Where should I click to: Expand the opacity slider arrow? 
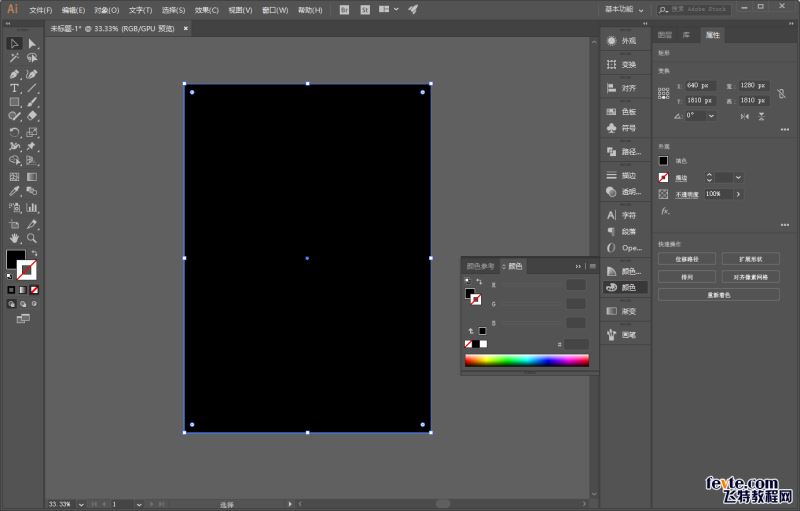pyautogui.click(x=738, y=194)
